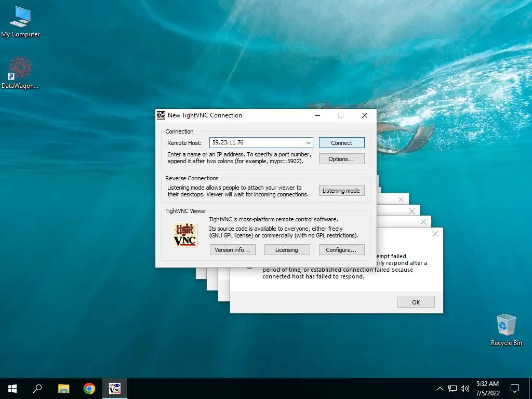The height and width of the screenshot is (399, 532).
Task: Expand the Remote Host dropdown arrow
Action: 308,143
